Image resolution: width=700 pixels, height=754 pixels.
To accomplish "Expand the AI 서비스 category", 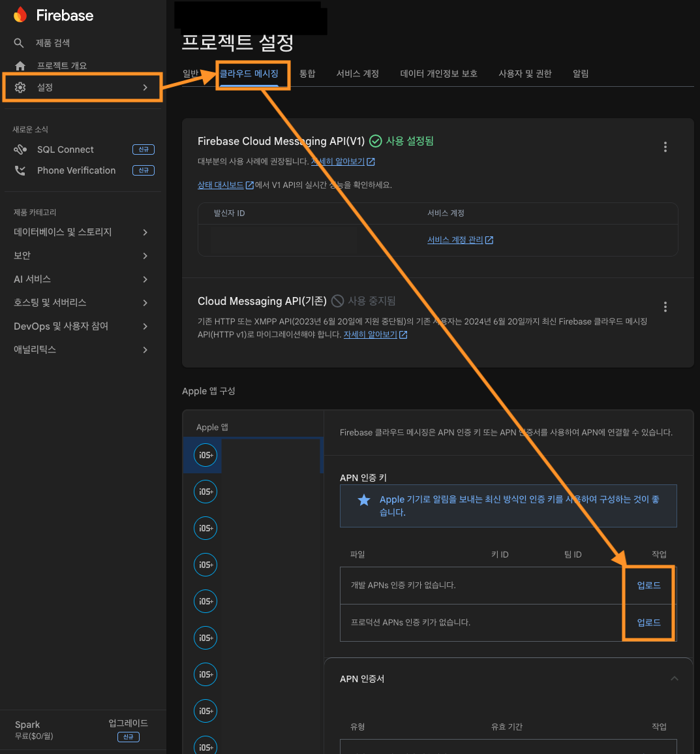I will point(145,279).
